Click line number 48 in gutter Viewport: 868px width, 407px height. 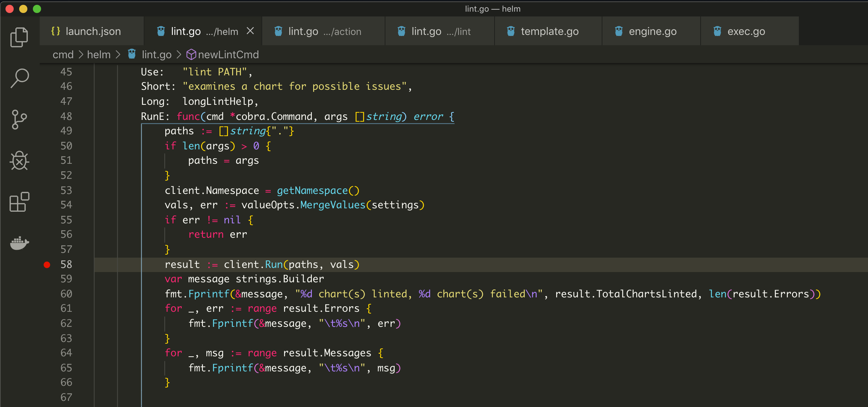(66, 116)
